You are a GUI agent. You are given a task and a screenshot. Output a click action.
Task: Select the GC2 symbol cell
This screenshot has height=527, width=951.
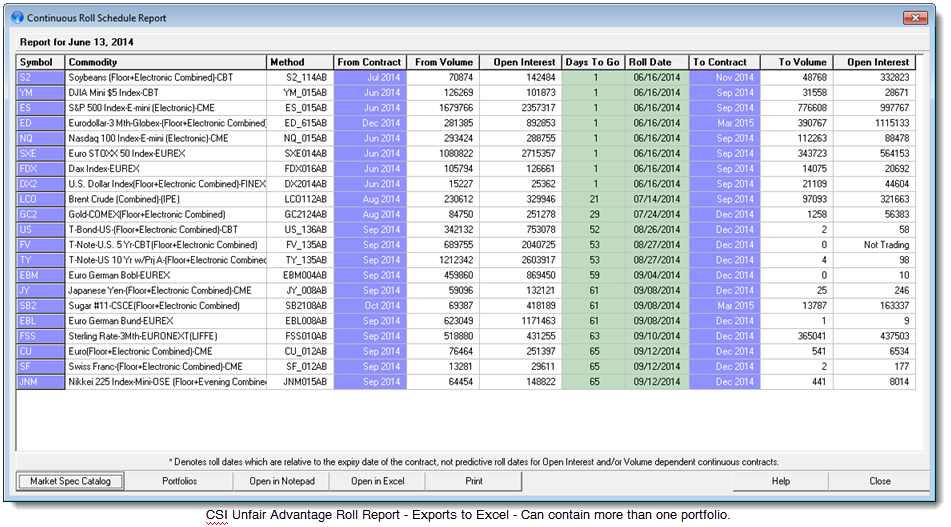click(41, 214)
